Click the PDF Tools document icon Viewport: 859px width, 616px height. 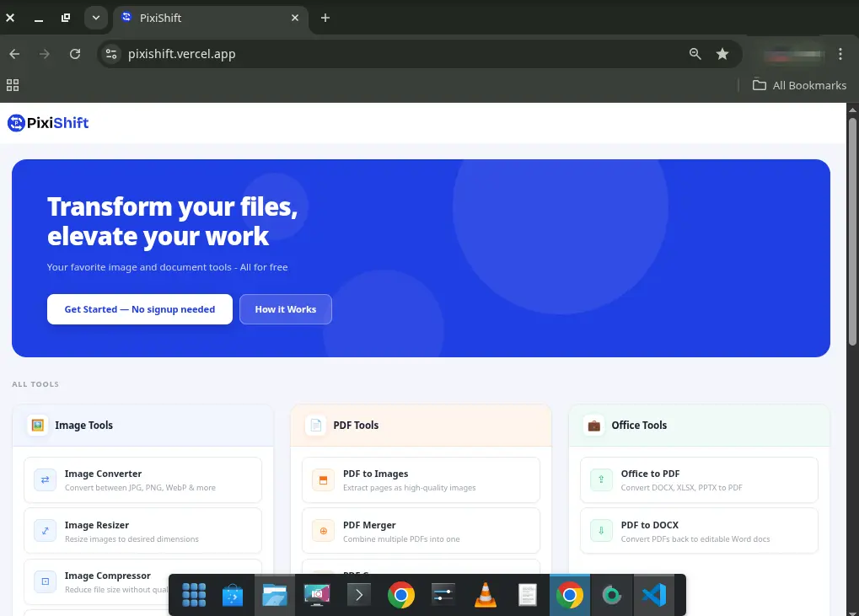coord(316,426)
